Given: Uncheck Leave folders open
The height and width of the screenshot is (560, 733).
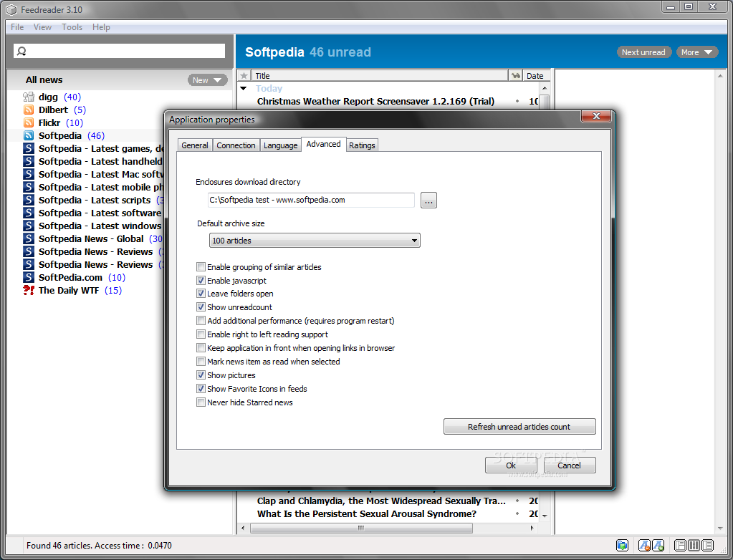Looking at the screenshot, I should pyautogui.click(x=201, y=294).
